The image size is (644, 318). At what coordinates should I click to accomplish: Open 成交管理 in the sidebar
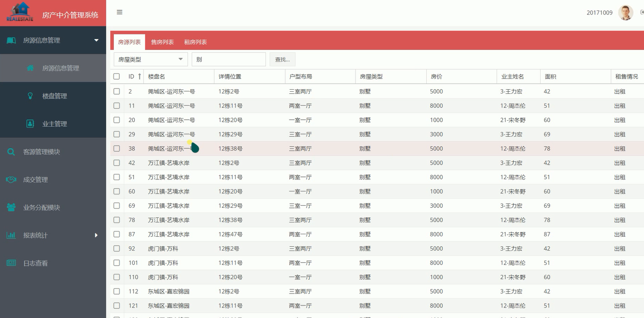click(x=35, y=179)
